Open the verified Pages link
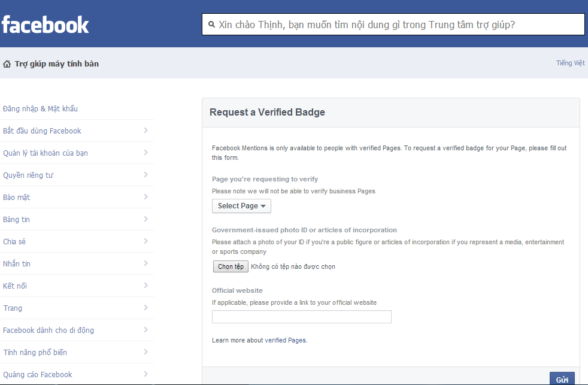The width and height of the screenshot is (588, 385). click(286, 340)
